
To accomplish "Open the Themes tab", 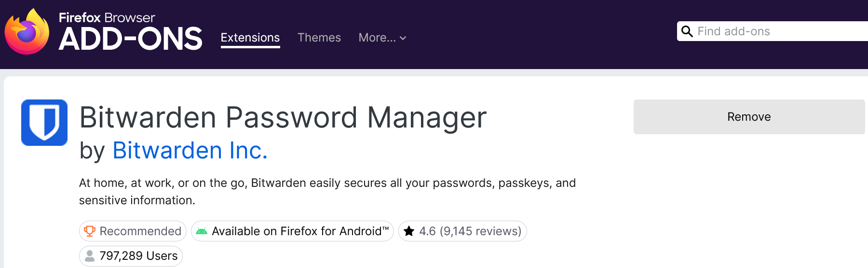I will click(x=319, y=38).
